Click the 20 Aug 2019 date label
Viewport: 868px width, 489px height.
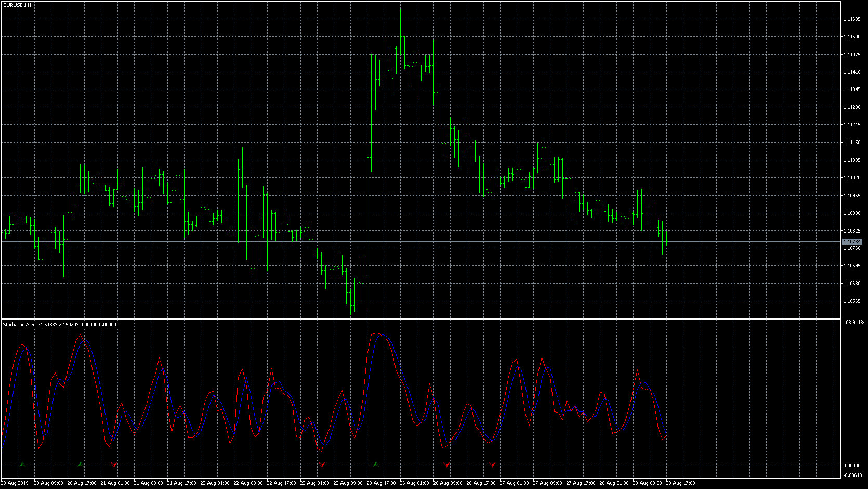tap(15, 483)
